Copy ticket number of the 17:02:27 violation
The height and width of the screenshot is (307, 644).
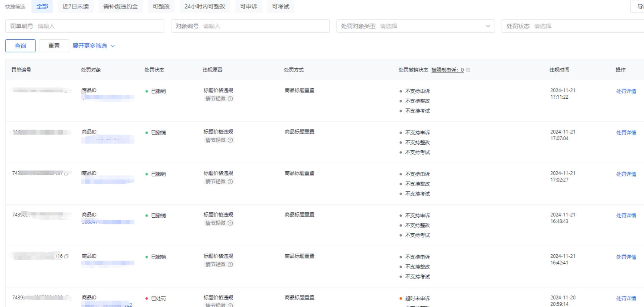pos(66,174)
